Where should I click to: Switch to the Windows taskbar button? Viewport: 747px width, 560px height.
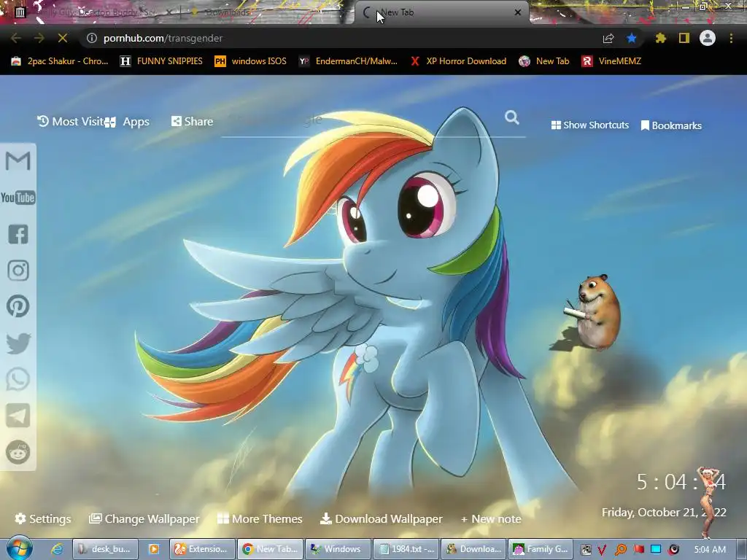pos(338,549)
